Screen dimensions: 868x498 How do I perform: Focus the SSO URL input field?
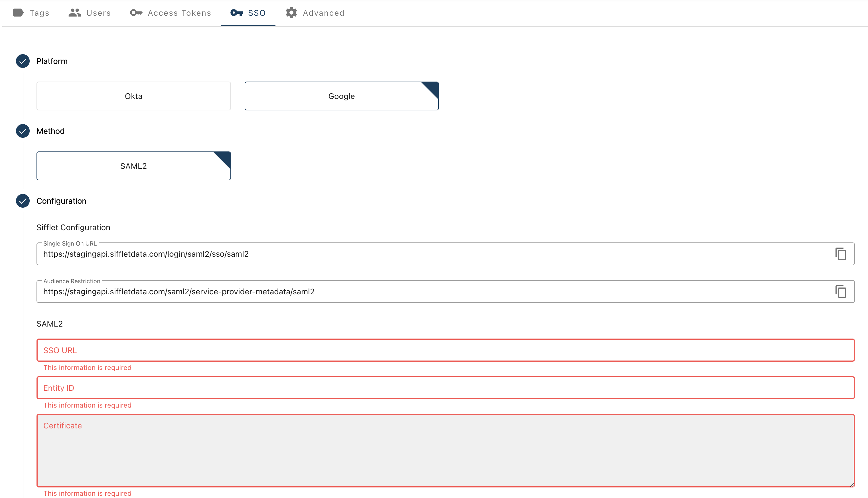pos(445,350)
